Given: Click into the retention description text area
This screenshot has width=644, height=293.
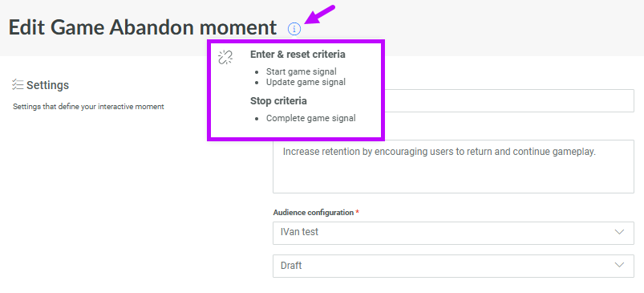Looking at the screenshot, I should (x=453, y=166).
